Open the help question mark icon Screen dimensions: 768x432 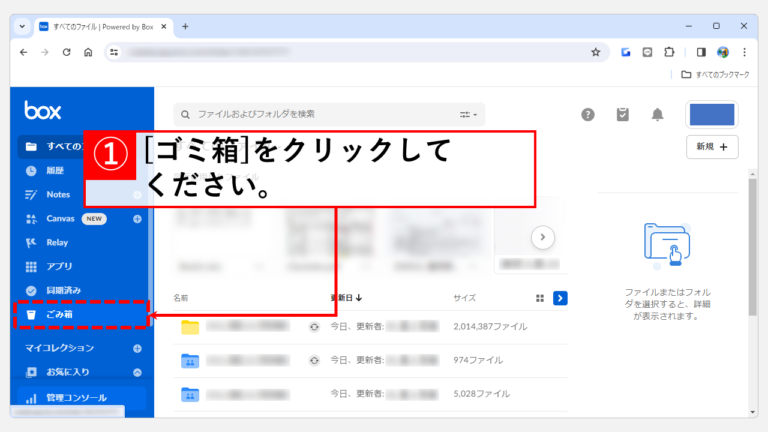pos(588,115)
